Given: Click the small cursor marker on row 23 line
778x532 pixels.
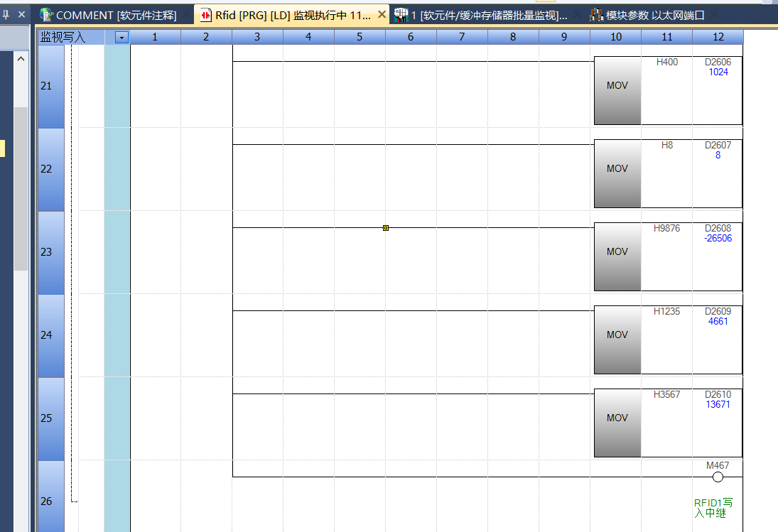Looking at the screenshot, I should tap(386, 228).
